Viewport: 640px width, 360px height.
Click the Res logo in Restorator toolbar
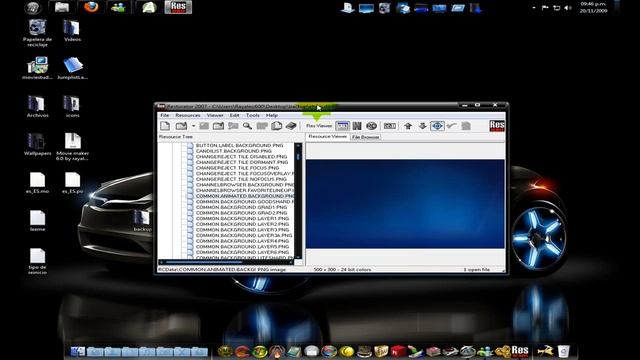497,126
